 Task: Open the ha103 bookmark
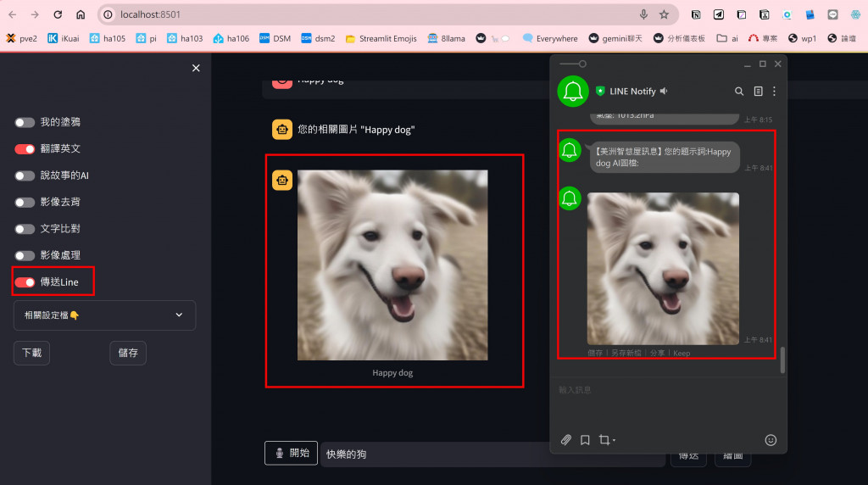point(185,38)
